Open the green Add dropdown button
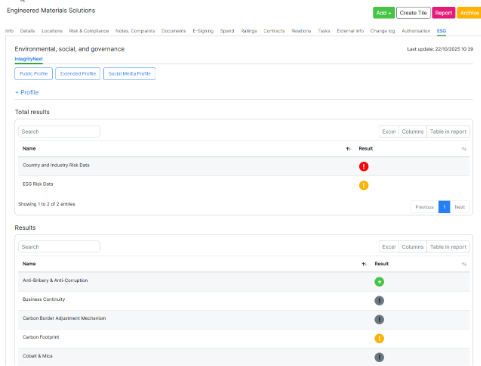 (x=384, y=13)
